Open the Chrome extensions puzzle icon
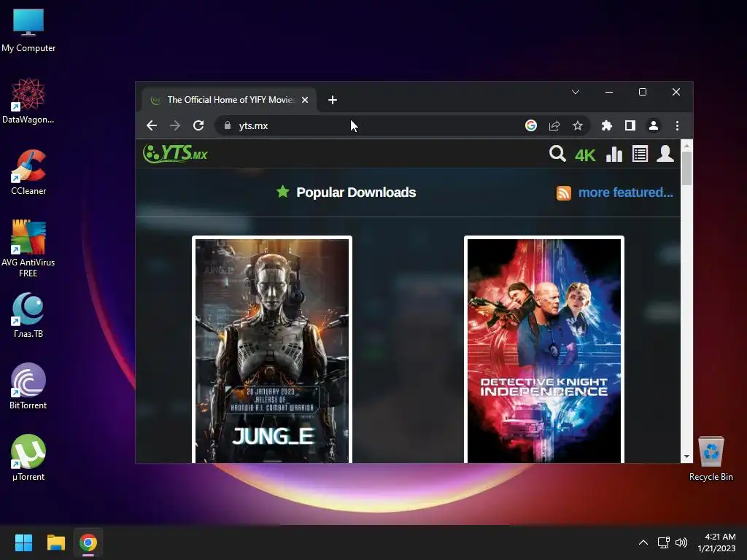The width and height of the screenshot is (747, 560). pos(606,125)
